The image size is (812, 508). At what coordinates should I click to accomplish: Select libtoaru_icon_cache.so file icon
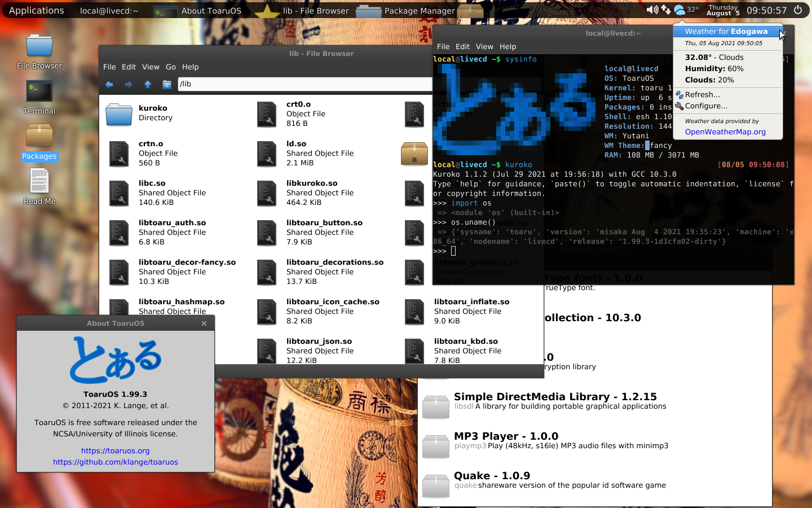267,312
